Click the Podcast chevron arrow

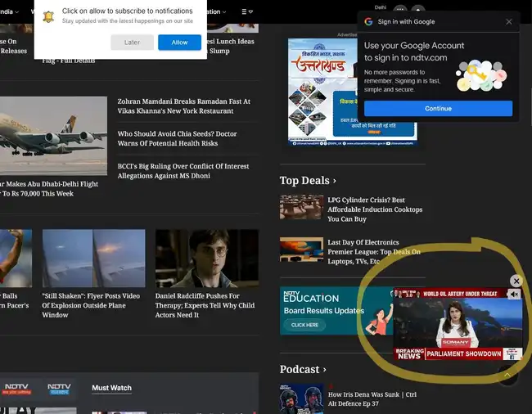click(325, 370)
